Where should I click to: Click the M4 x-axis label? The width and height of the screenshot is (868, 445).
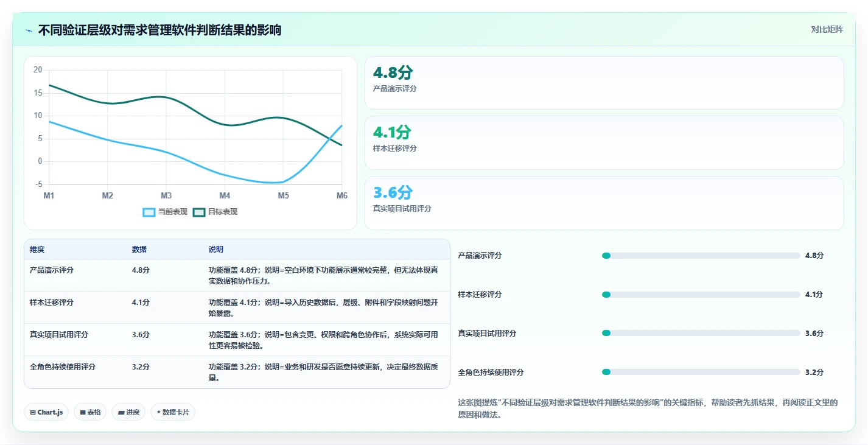[225, 195]
